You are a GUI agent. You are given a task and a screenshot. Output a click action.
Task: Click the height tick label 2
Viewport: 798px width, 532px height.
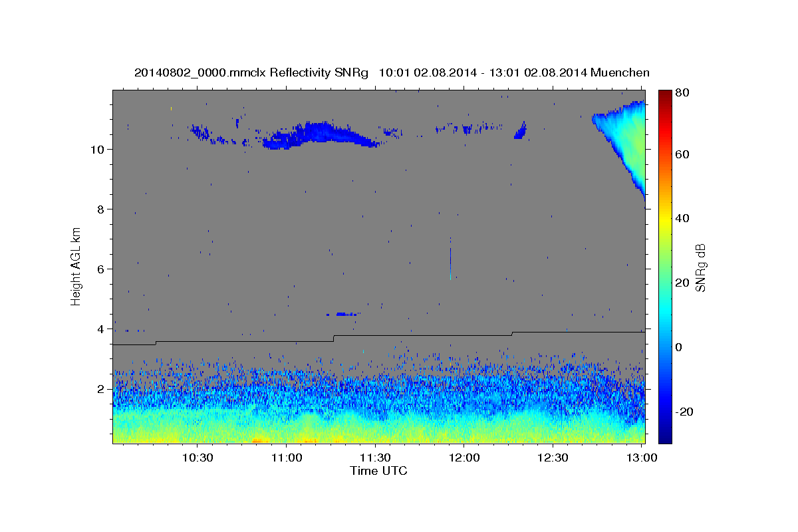click(102, 388)
